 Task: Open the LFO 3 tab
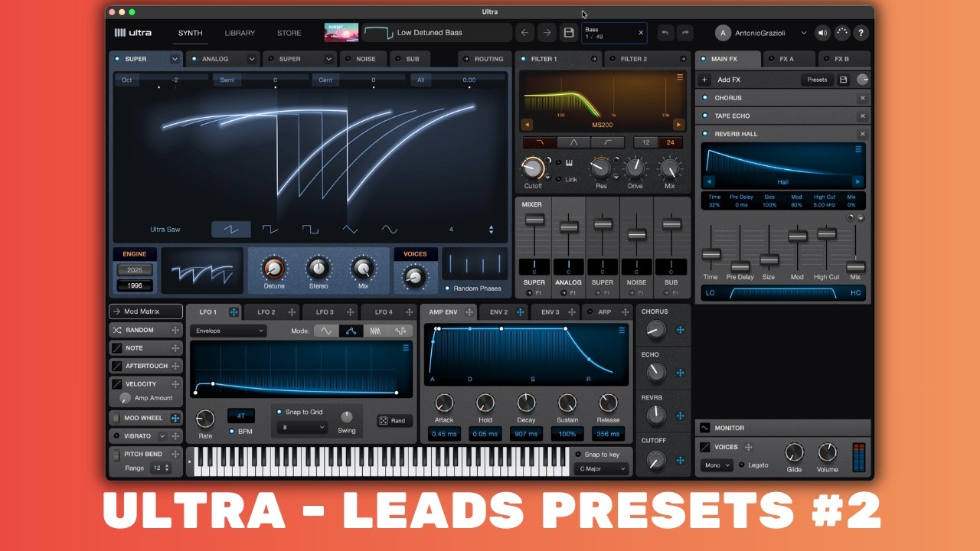(325, 312)
